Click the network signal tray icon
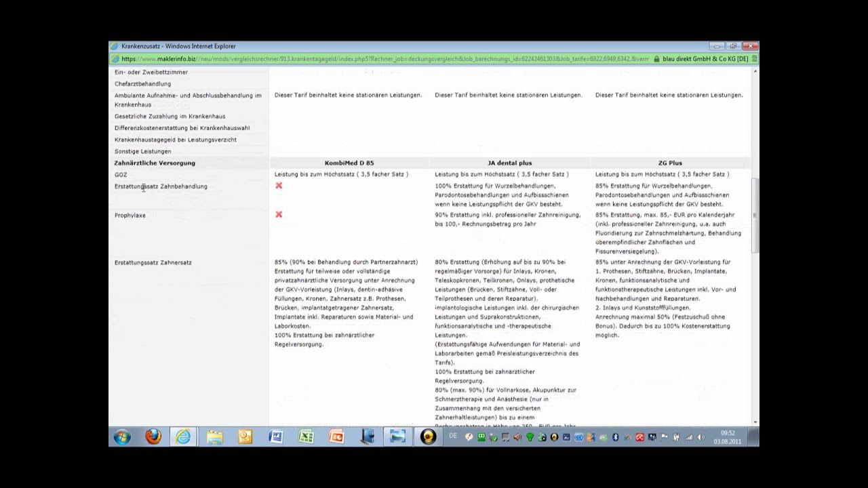The width and height of the screenshot is (868, 488). 689,437
